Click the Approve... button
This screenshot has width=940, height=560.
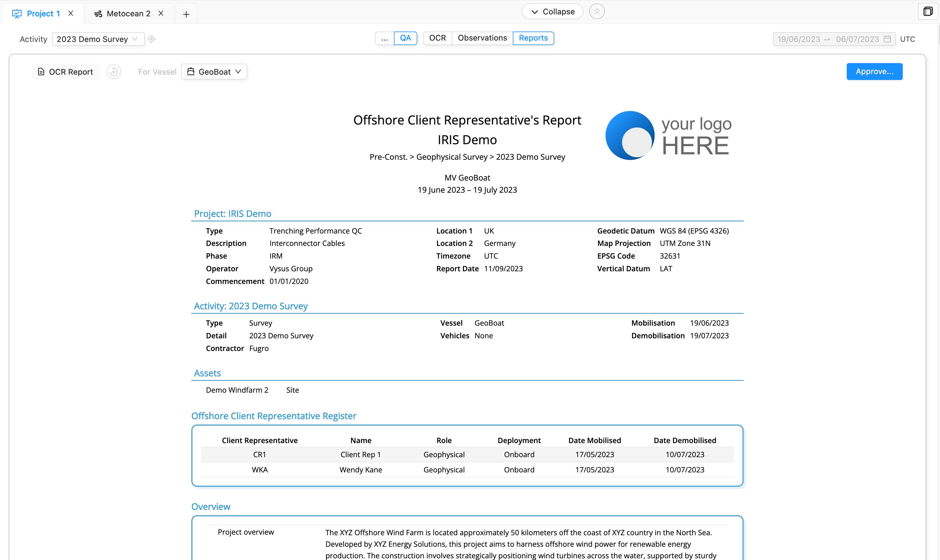click(x=874, y=72)
